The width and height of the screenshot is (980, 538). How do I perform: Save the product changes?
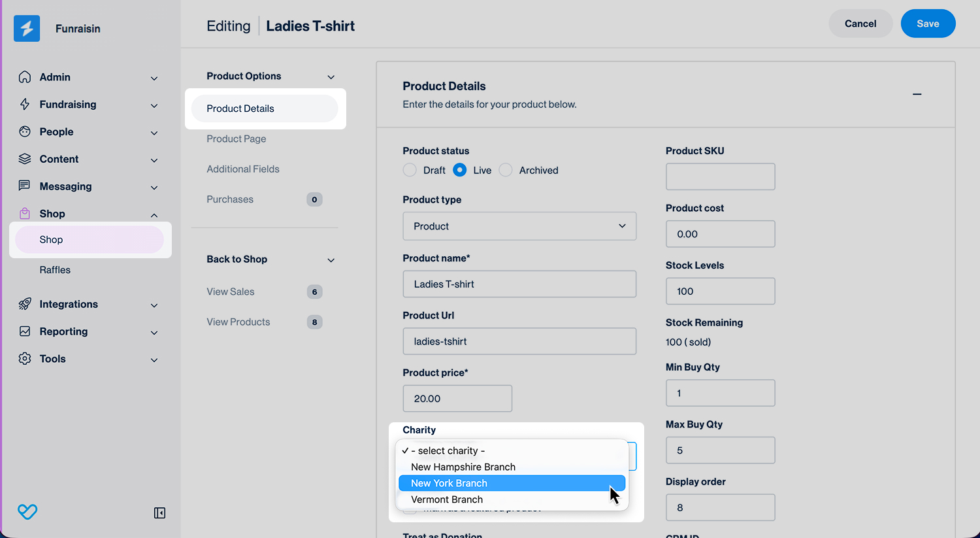(x=928, y=24)
